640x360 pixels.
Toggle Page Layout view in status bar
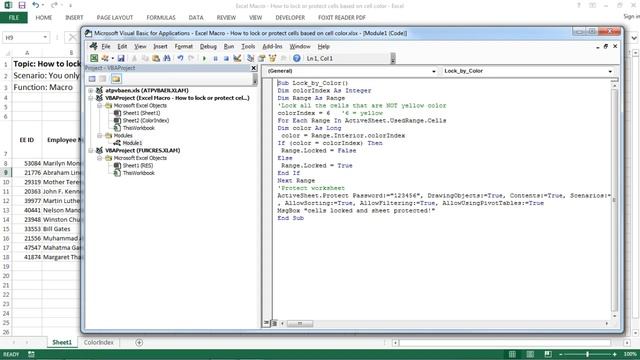[530, 354]
